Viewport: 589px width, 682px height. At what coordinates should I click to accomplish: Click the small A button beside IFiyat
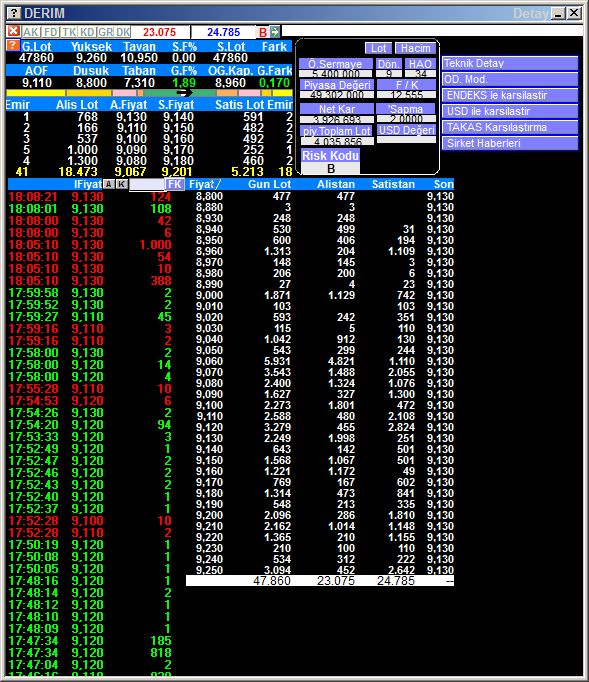coord(109,184)
